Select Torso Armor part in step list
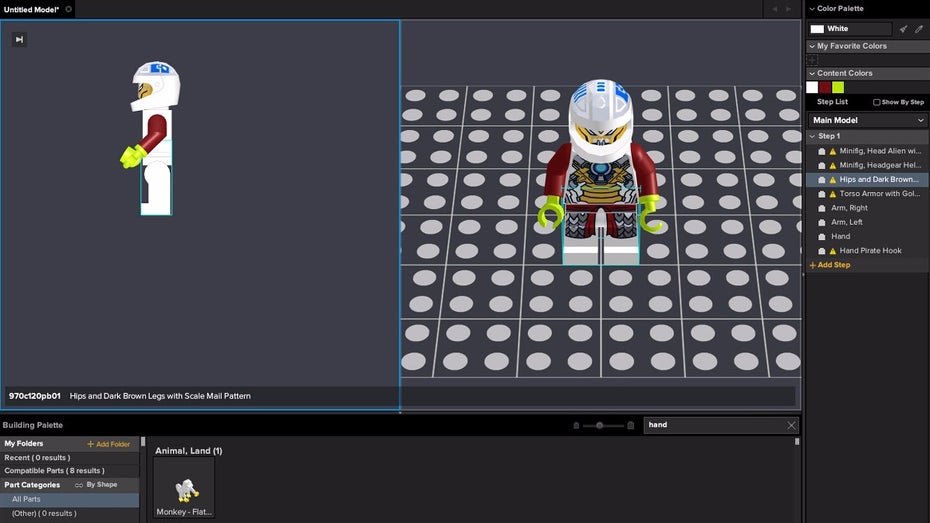The width and height of the screenshot is (930, 523). point(878,194)
